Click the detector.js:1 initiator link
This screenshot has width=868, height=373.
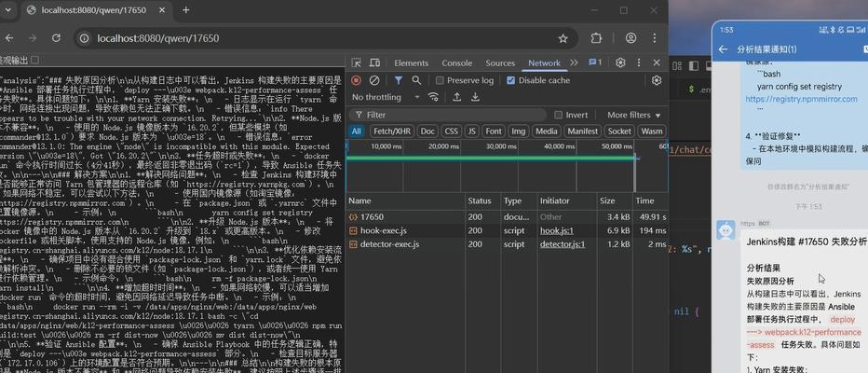coord(563,244)
